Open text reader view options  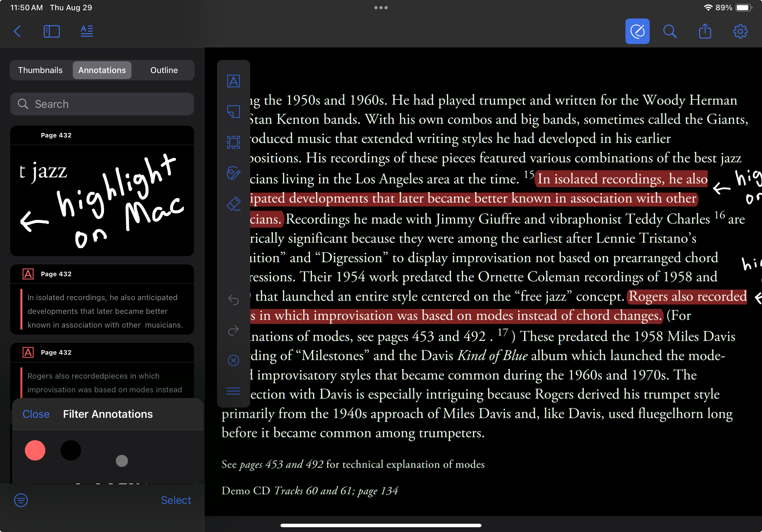[86, 31]
